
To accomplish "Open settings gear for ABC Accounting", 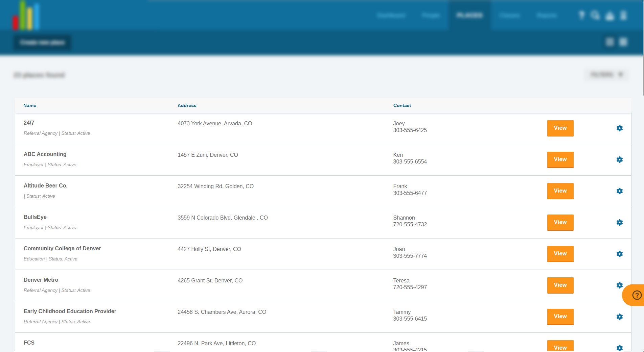I will [x=619, y=159].
